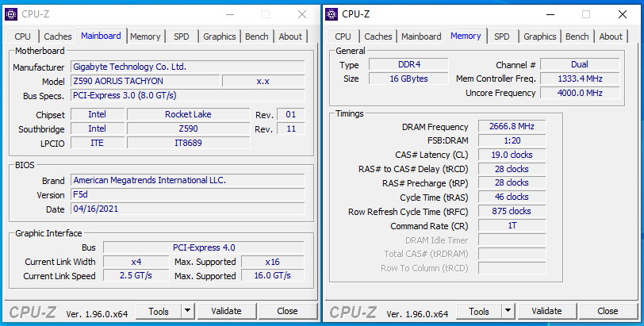Open Caches tab in left CPU-Z window
Viewport: 644px width, 326px height.
(57, 36)
